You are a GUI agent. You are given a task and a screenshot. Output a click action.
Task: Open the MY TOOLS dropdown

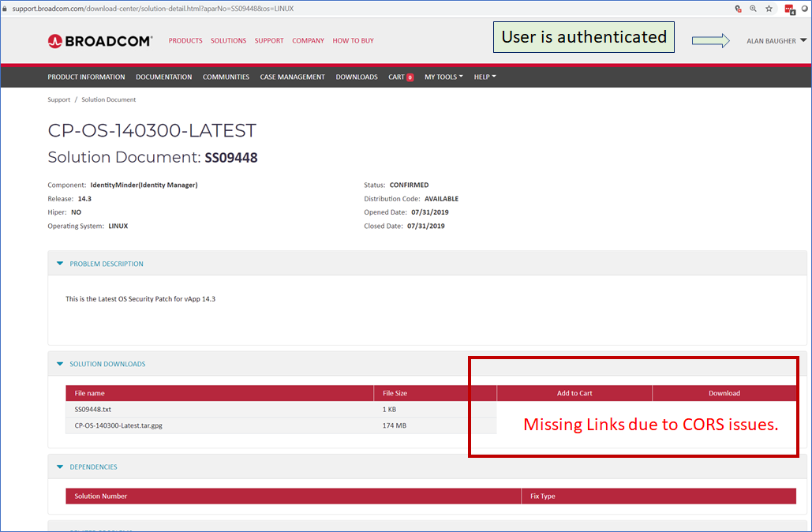[443, 77]
